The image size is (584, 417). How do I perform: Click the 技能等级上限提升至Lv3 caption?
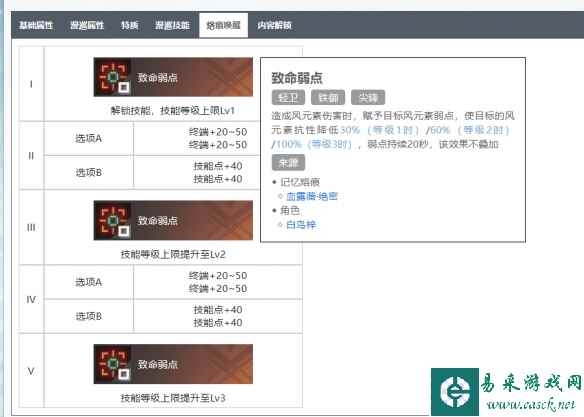[x=173, y=398]
